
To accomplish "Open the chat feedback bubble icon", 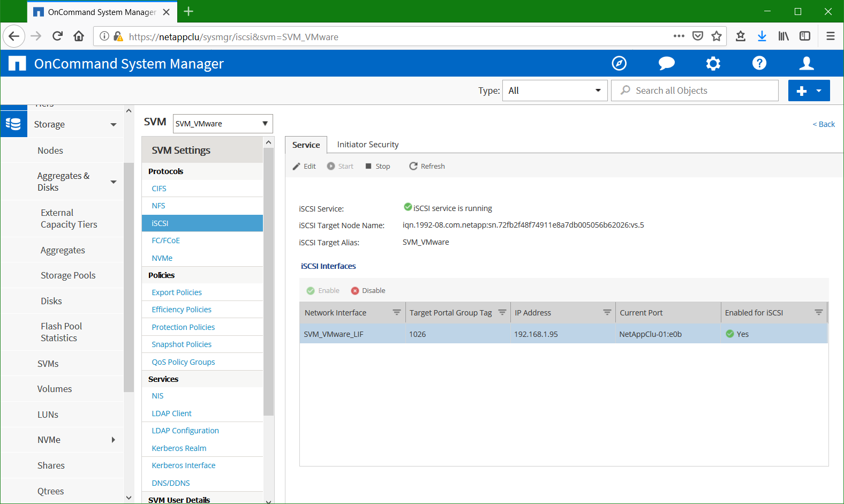I will [666, 64].
